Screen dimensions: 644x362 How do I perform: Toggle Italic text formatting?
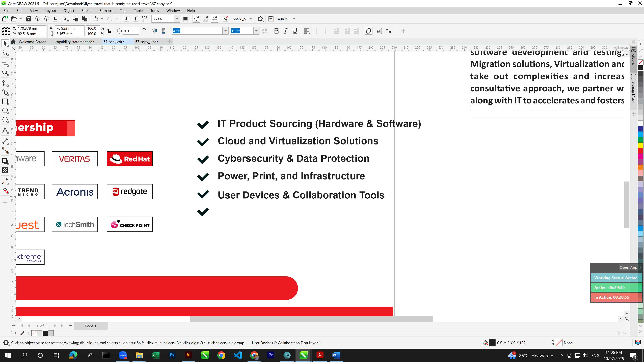coord(285,31)
